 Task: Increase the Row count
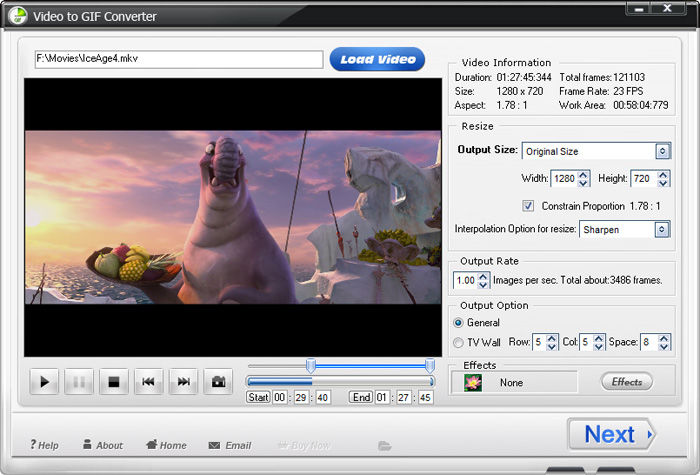[x=552, y=338]
